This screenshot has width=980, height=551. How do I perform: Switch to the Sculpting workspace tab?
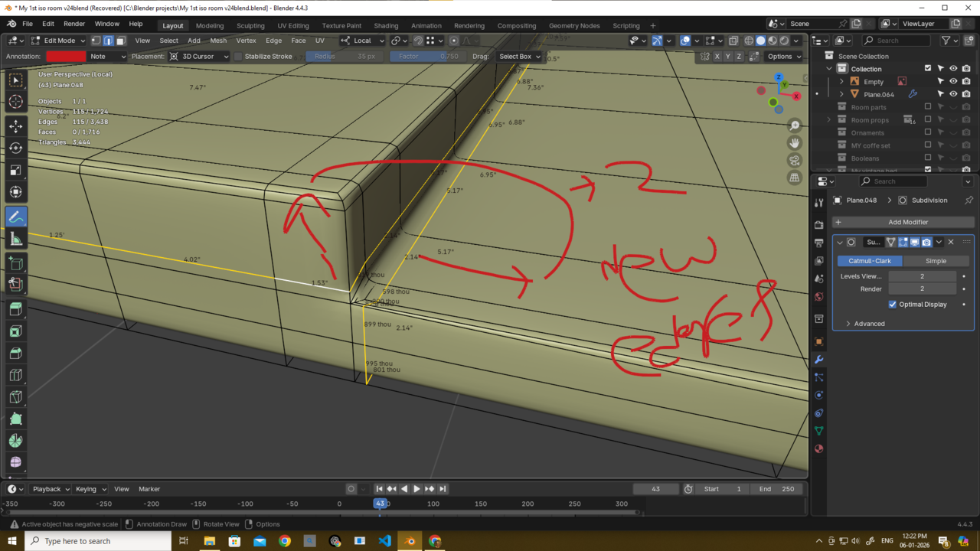coord(250,25)
